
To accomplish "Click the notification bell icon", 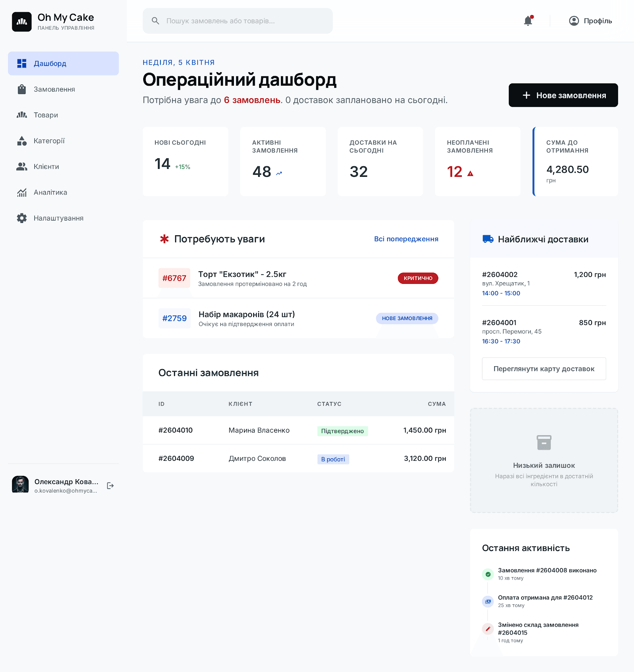I will [528, 21].
